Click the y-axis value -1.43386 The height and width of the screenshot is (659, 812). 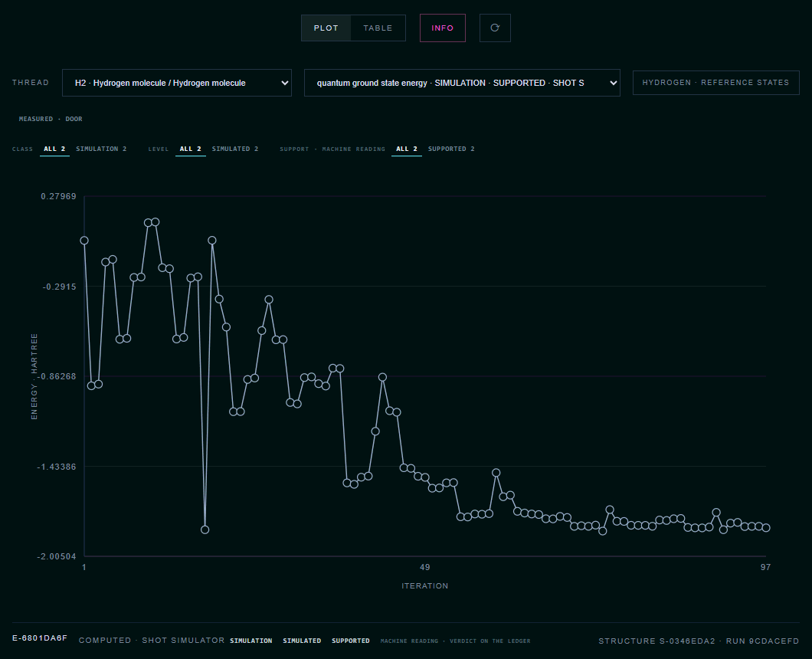57,467
